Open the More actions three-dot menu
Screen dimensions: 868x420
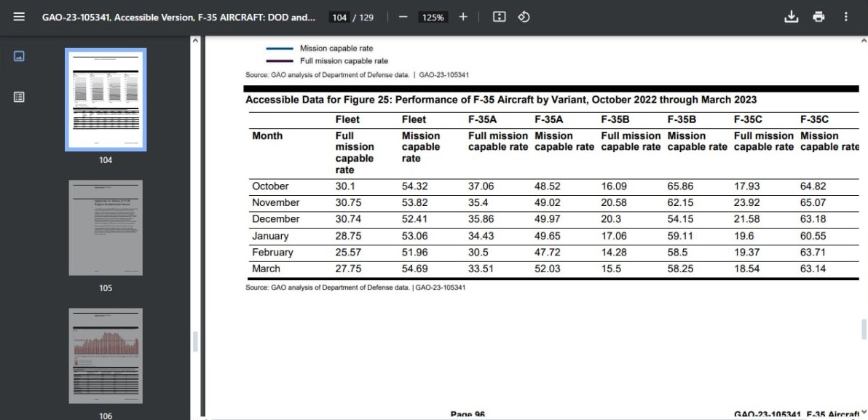pyautogui.click(x=846, y=17)
